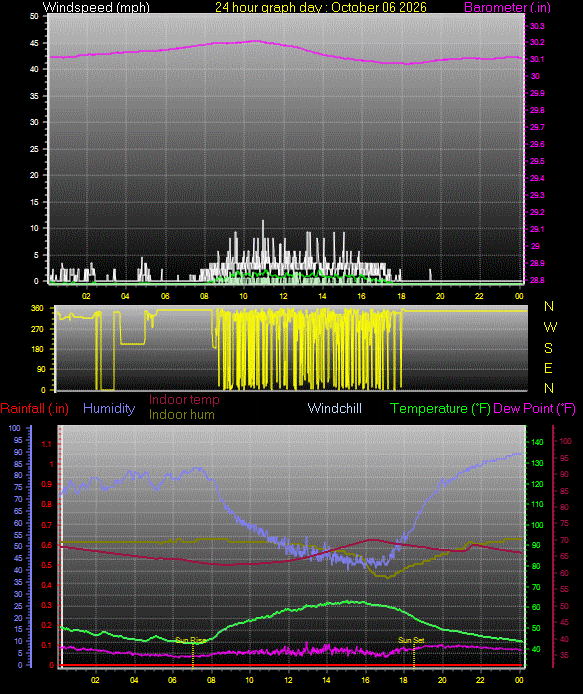
Task: Click the Indoor hum legend label
Action: click(181, 415)
